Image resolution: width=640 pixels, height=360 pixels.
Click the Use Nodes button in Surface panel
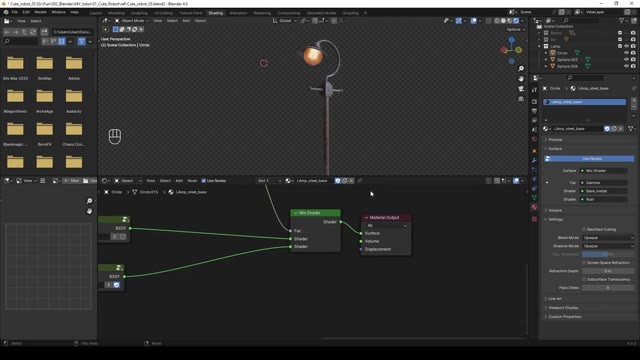click(589, 158)
